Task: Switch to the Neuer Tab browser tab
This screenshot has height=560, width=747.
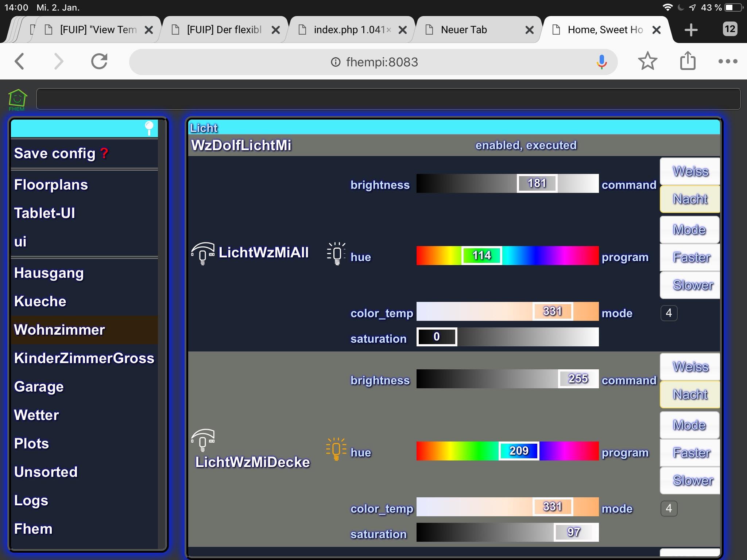Action: point(464,30)
